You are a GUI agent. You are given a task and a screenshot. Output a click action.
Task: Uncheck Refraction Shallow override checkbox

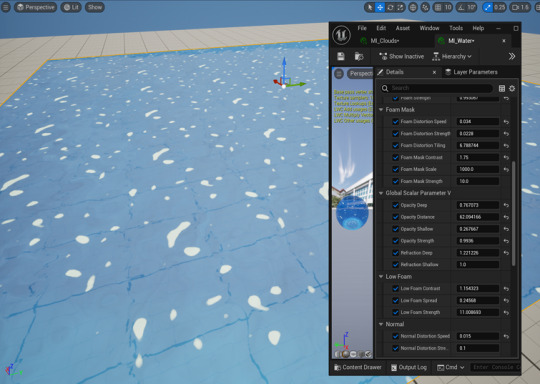[x=395, y=265]
